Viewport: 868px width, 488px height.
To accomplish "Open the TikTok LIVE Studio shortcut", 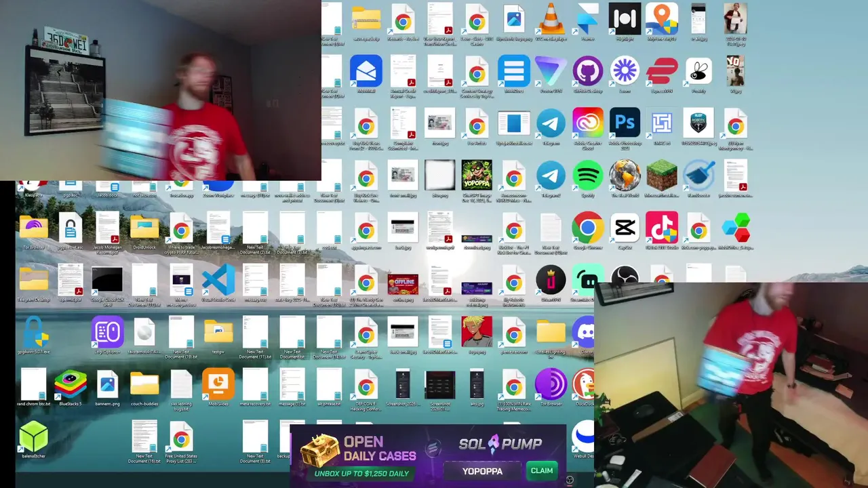I will coord(661,228).
